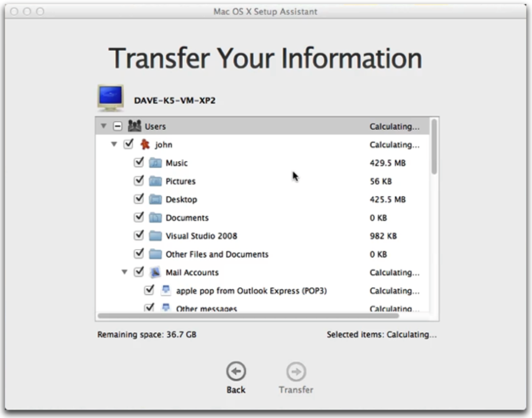Uncheck the Visual Studio 2008 checkbox
The height and width of the screenshot is (418, 532).
tap(139, 235)
